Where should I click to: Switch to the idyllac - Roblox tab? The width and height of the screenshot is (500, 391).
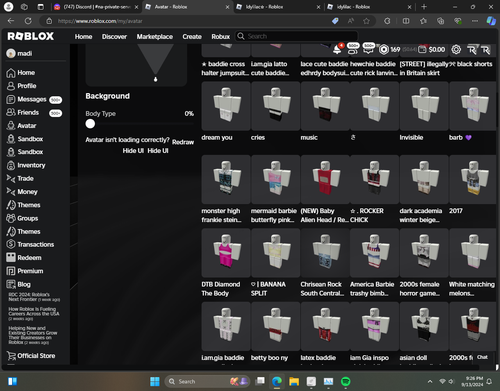tap(369, 7)
